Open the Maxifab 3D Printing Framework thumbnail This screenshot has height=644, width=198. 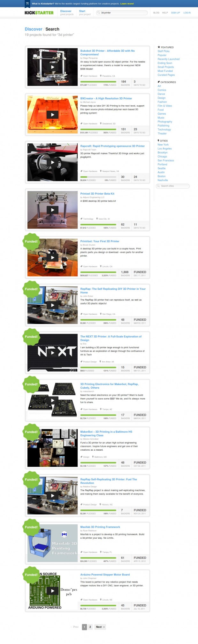53,543
